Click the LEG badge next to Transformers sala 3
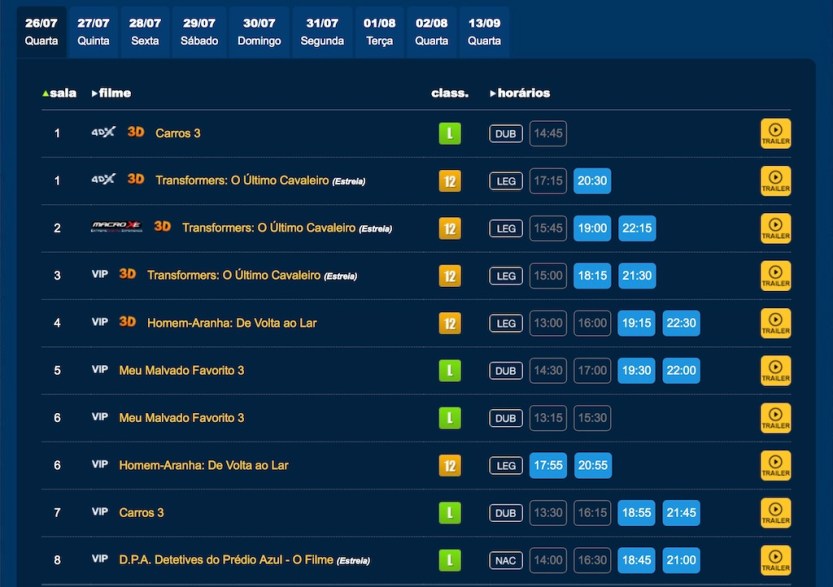Screen dimensions: 833x587 [x=505, y=275]
